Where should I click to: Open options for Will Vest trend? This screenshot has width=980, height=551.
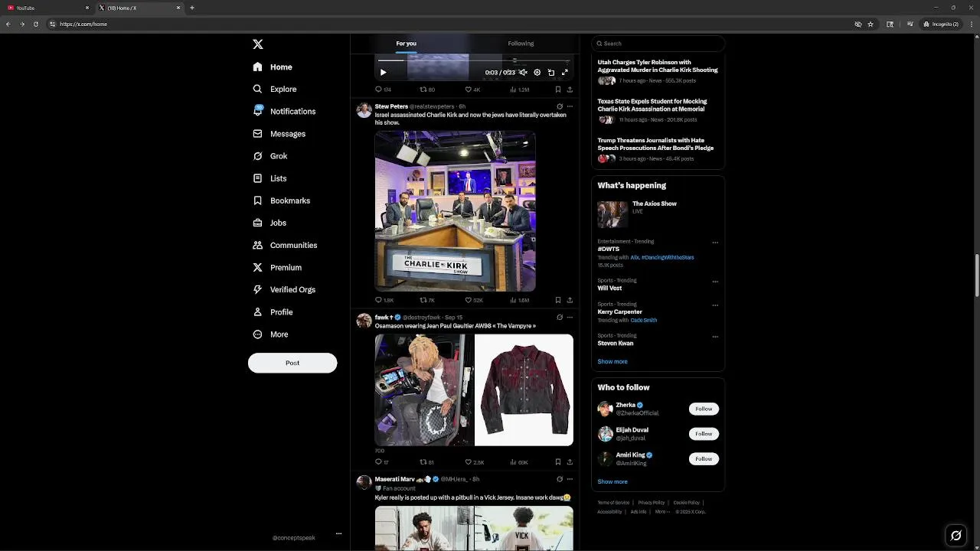coord(715,282)
